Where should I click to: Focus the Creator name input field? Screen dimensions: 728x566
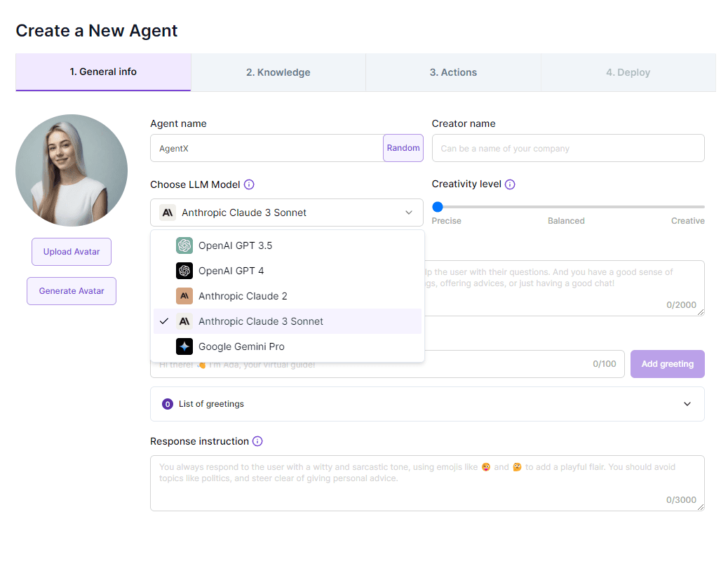pos(568,148)
